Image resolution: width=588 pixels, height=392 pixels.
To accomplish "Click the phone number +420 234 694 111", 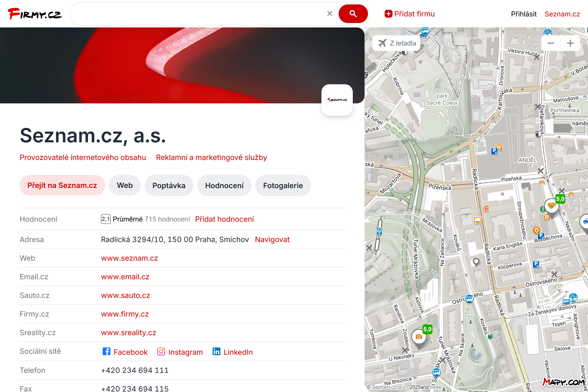I will pyautogui.click(x=135, y=370).
